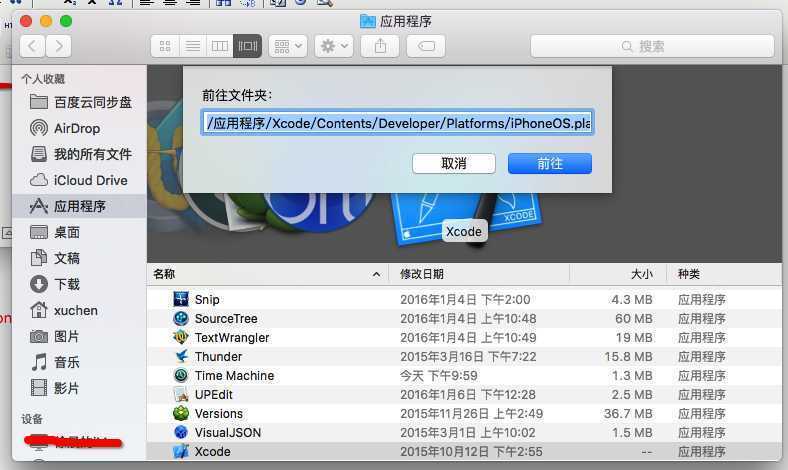This screenshot has width=788, height=470.
Task: Click the Snip app icon
Action: tap(180, 299)
